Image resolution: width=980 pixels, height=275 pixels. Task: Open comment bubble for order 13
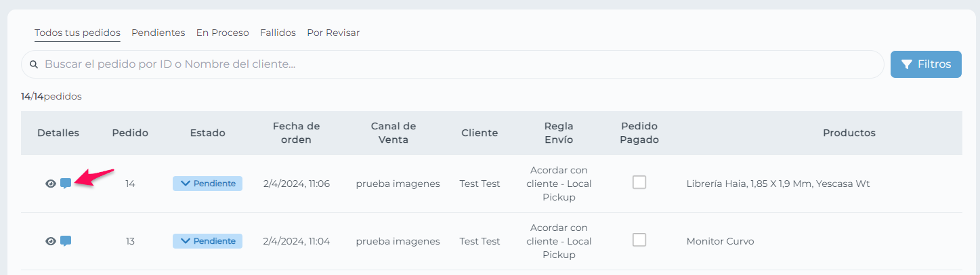pos(66,241)
